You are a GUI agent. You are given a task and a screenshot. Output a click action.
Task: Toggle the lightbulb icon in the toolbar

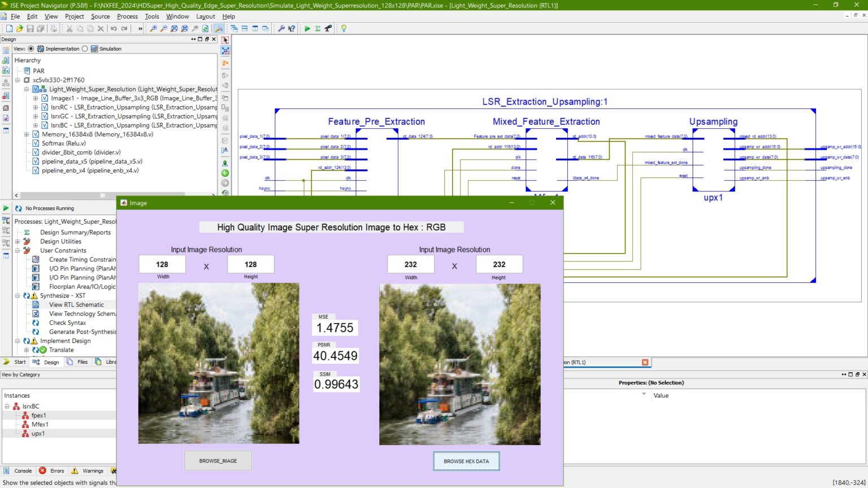click(x=344, y=28)
